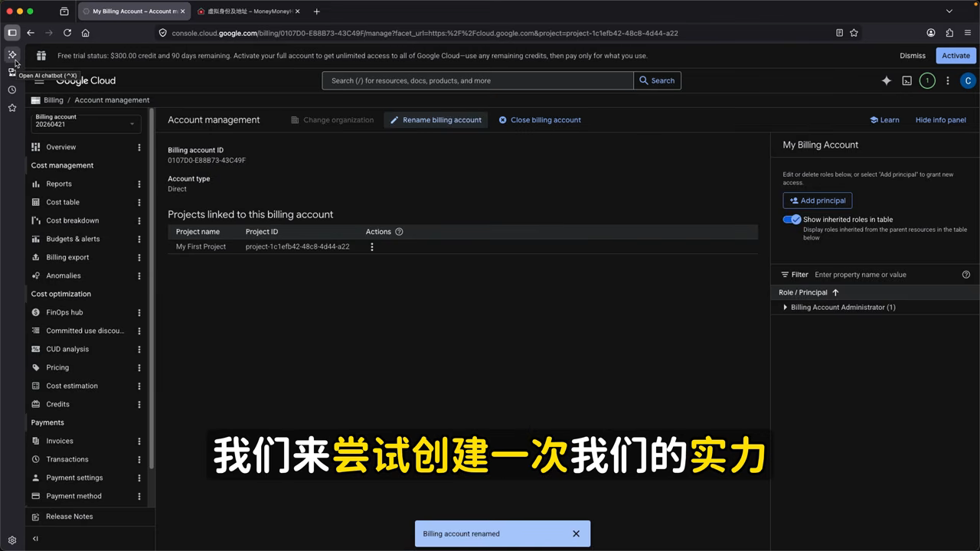This screenshot has width=980, height=551.
Task: Open the three-dot settings menu in header
Action: (x=948, y=80)
